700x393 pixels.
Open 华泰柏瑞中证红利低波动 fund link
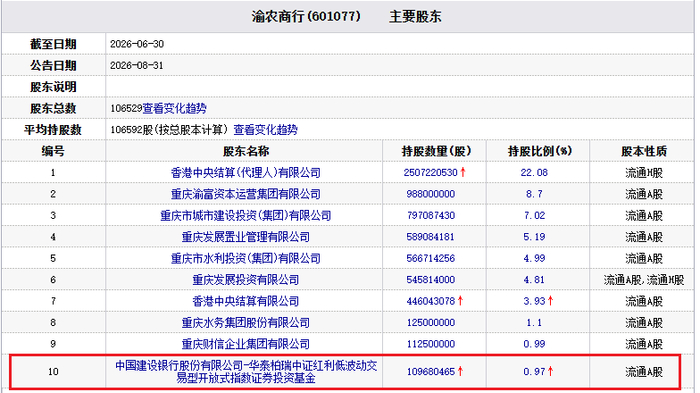coord(246,372)
